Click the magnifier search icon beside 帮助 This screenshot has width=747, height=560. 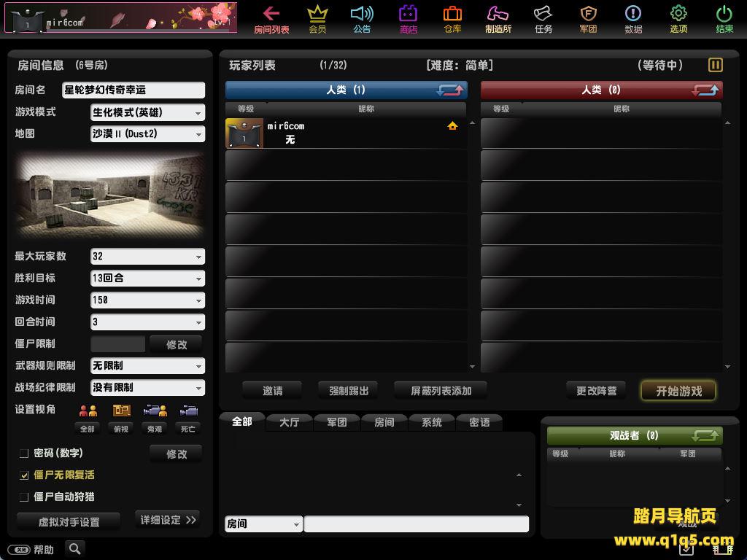(x=74, y=548)
